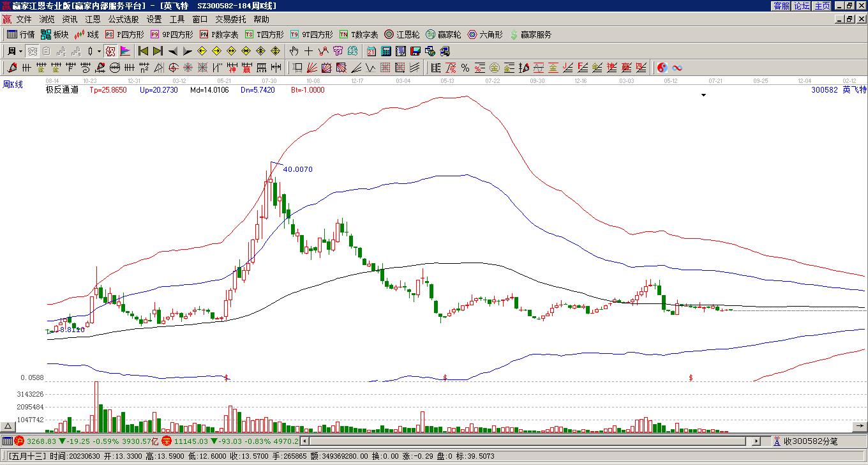Toggle the 六角形 hexagon chart mode
The height and width of the screenshot is (465, 868).
pos(485,34)
